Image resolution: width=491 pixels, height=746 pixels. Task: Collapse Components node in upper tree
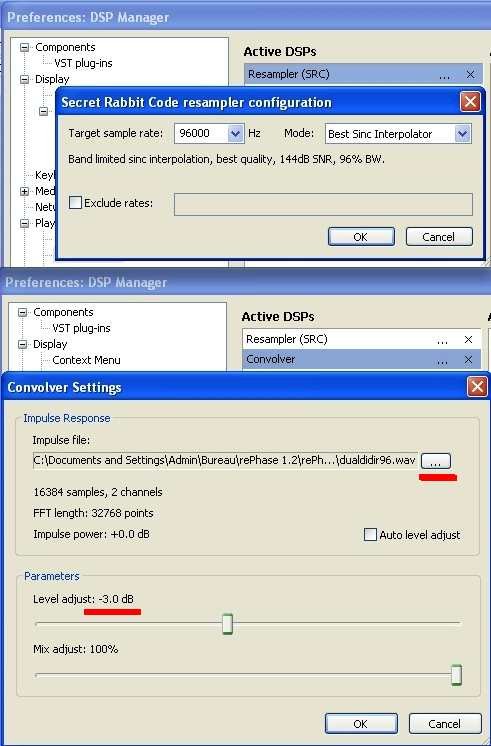pos(25,48)
